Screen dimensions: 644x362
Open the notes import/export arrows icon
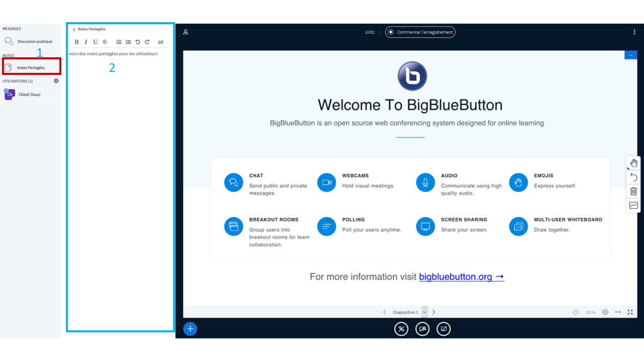(160, 42)
